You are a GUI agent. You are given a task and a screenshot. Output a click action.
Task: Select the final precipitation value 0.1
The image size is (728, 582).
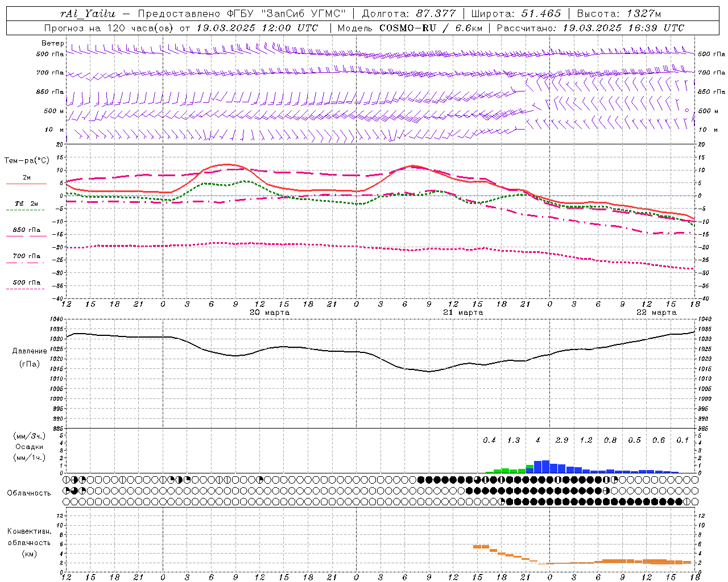tap(682, 440)
